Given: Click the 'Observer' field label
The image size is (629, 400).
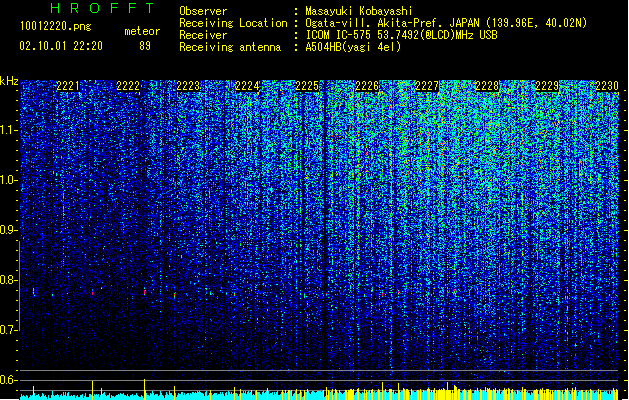Looking at the screenshot, I should (203, 11).
